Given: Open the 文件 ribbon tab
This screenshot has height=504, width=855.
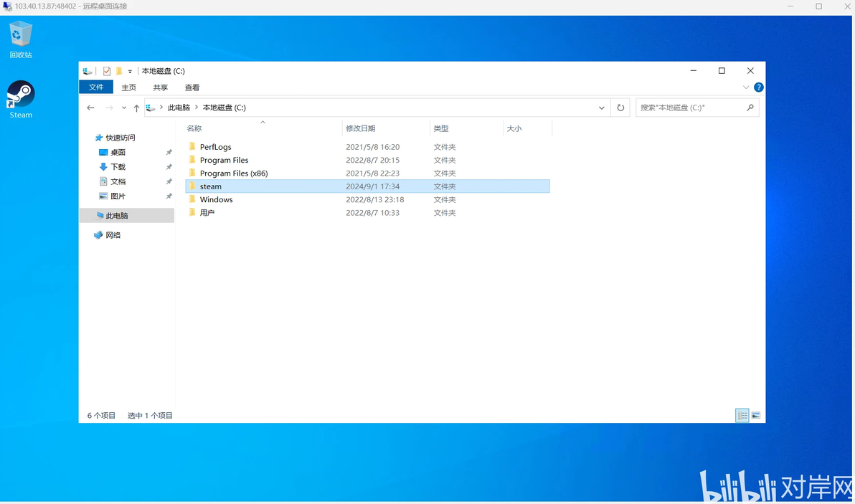Looking at the screenshot, I should point(96,87).
